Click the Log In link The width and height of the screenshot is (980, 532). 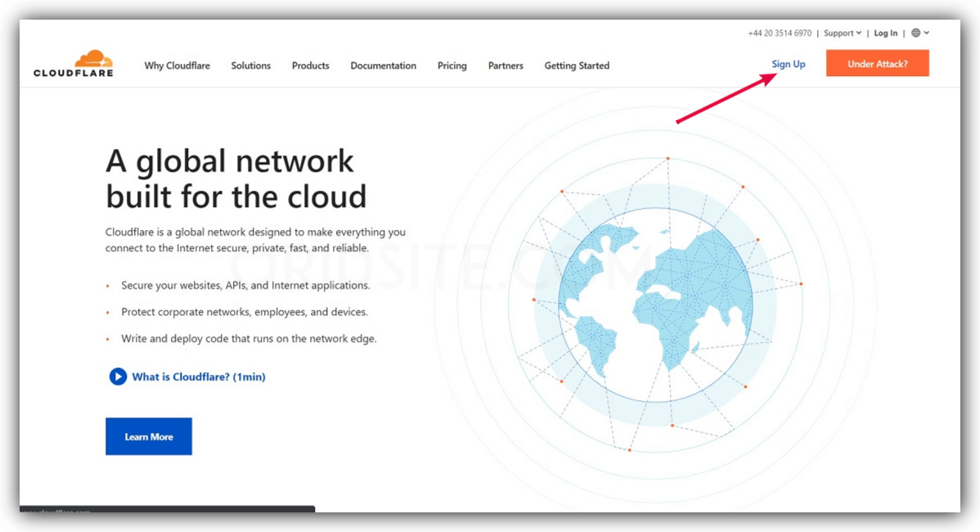pos(886,33)
